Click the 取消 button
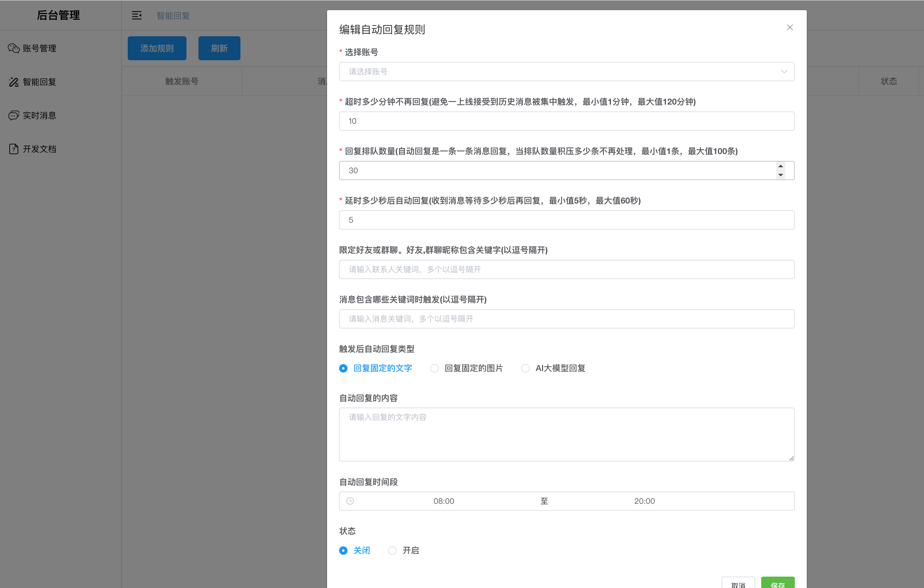924x588 pixels. (738, 583)
